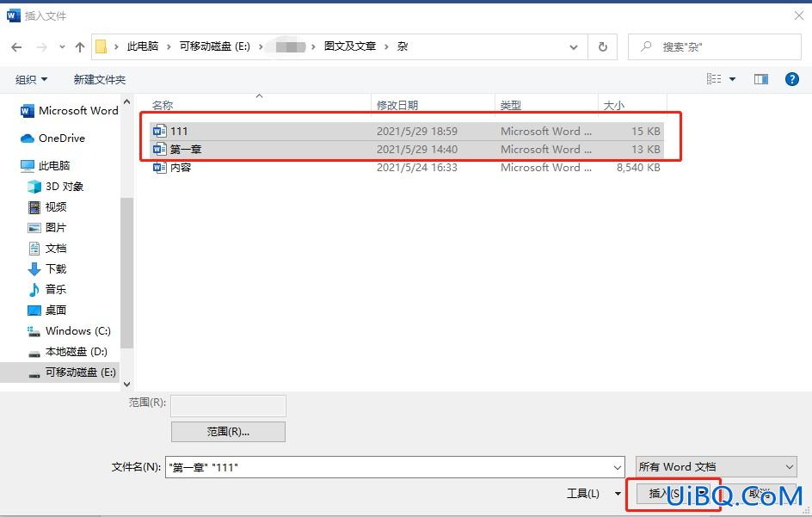This screenshot has width=812, height=517.
Task: Expand the 文件名 dropdown arrow
Action: (x=618, y=467)
